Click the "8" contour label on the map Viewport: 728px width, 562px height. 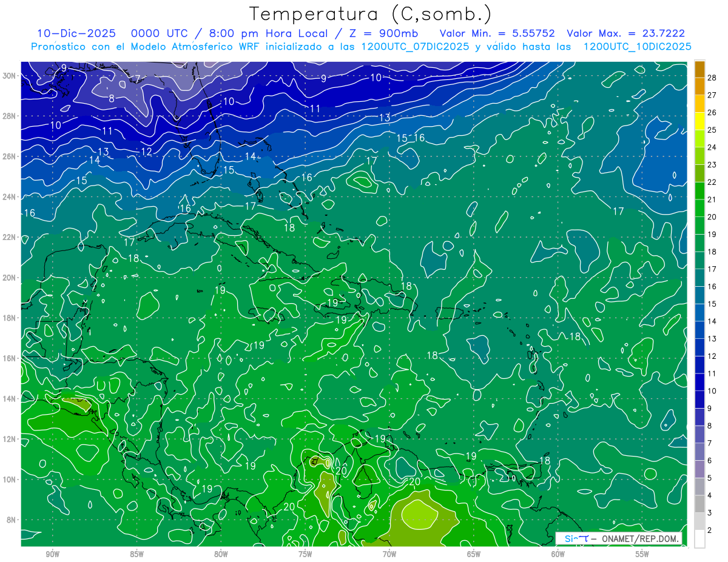112,98
